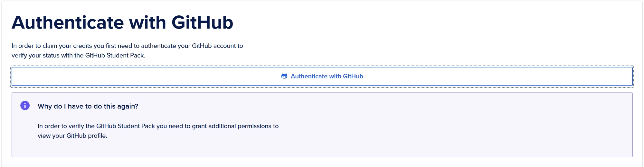Click the right empty area of the Authenticate button

515,76
